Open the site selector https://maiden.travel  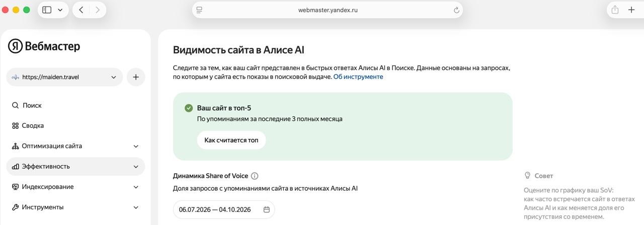64,77
